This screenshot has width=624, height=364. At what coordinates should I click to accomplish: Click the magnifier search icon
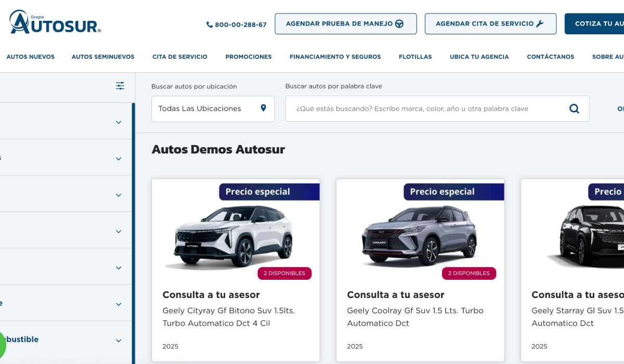[x=574, y=109]
